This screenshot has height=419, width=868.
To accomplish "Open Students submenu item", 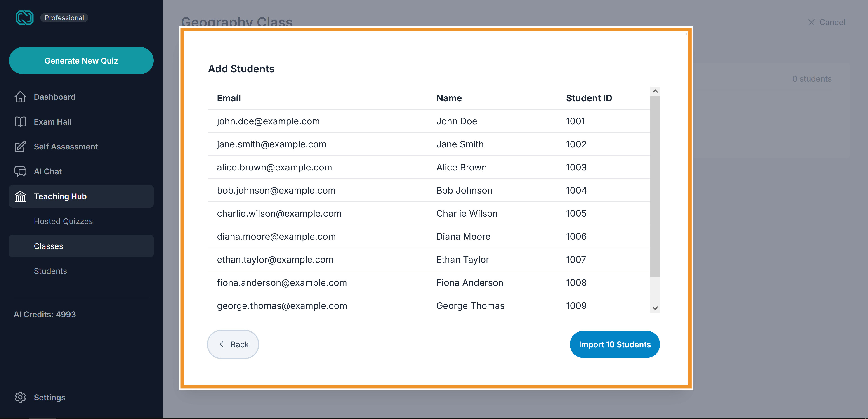I will coord(81,271).
